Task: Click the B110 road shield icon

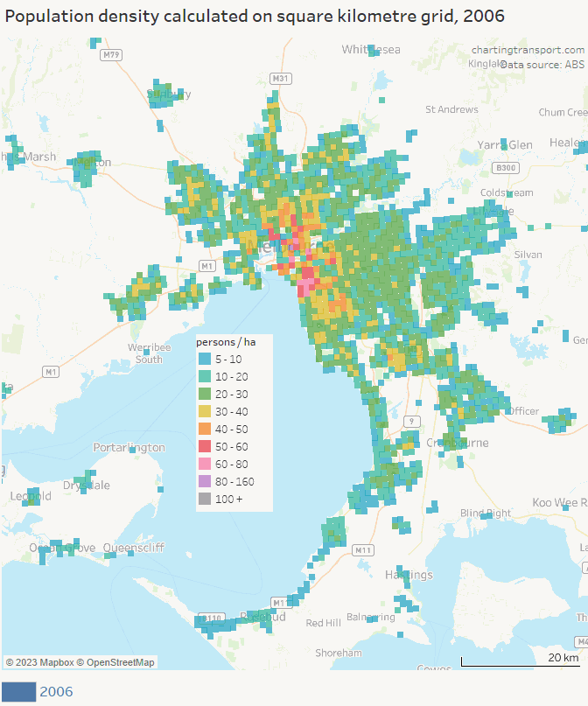Action: pos(212,619)
